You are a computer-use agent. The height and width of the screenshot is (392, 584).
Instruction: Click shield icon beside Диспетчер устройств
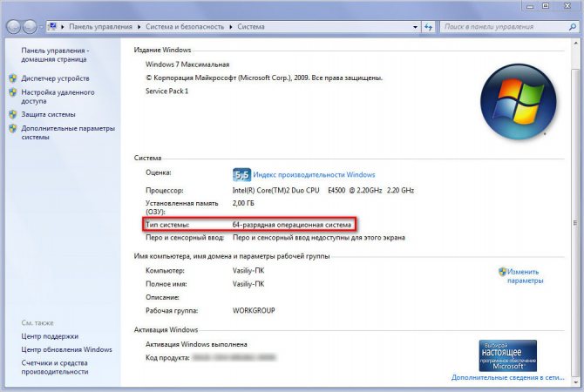pos(13,78)
